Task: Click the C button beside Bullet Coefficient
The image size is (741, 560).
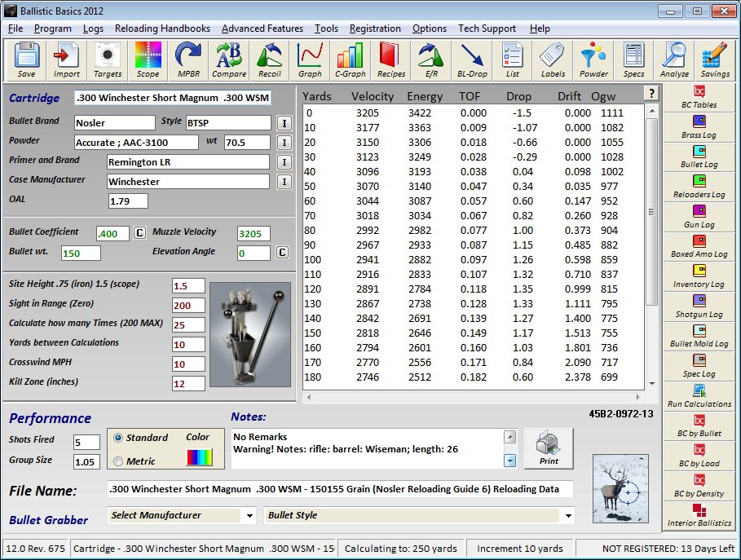Action: point(139,233)
